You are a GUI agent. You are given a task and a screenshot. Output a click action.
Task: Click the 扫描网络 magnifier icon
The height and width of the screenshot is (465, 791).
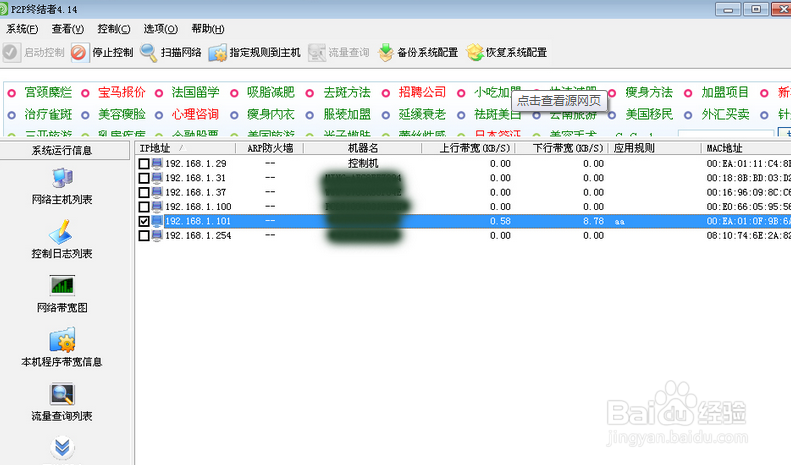tap(148, 52)
